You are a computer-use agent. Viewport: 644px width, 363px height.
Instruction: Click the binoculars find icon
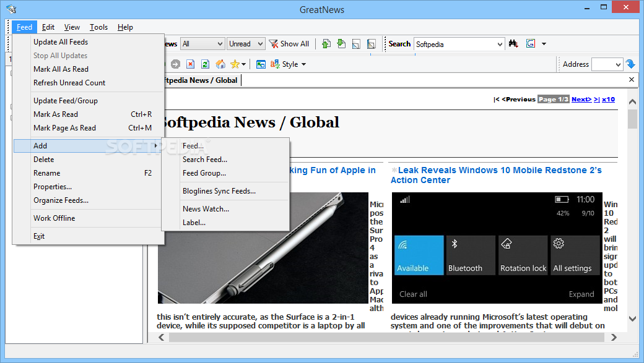513,43
